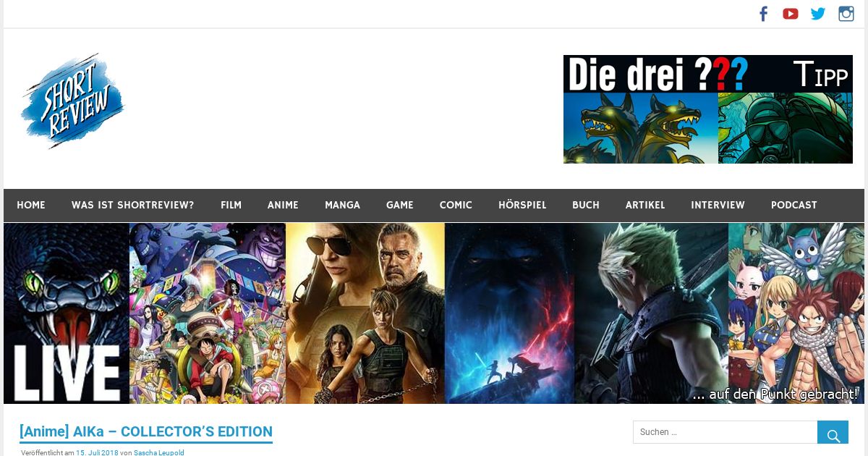Select the Game menu item

click(x=400, y=206)
